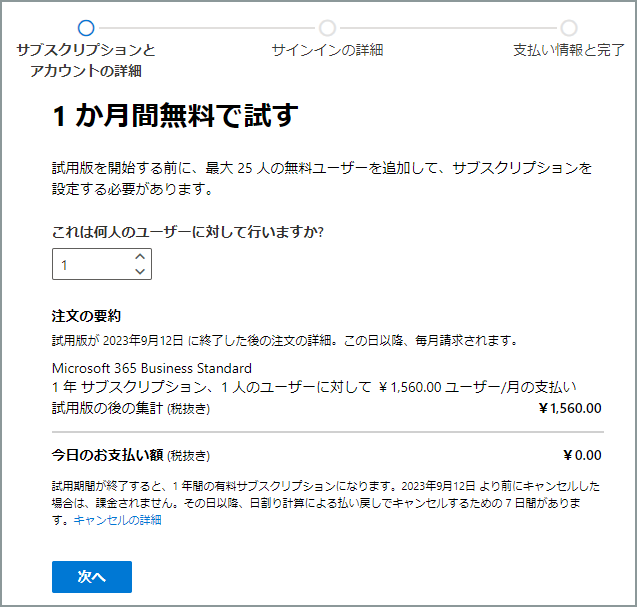The height and width of the screenshot is (607, 637).
Task: Click the 次へ button
Action: [x=92, y=577]
